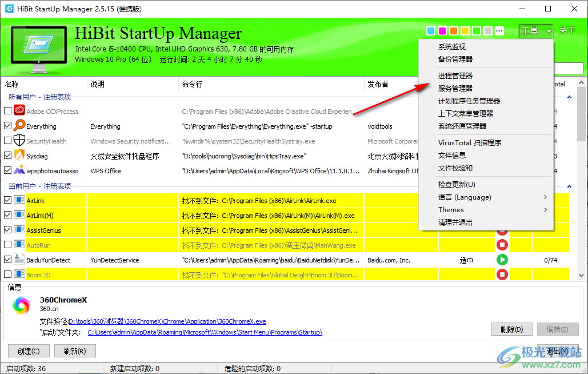Select 检查更新(U)
Image resolution: width=588 pixels, height=374 pixels.
pyautogui.click(x=486, y=185)
